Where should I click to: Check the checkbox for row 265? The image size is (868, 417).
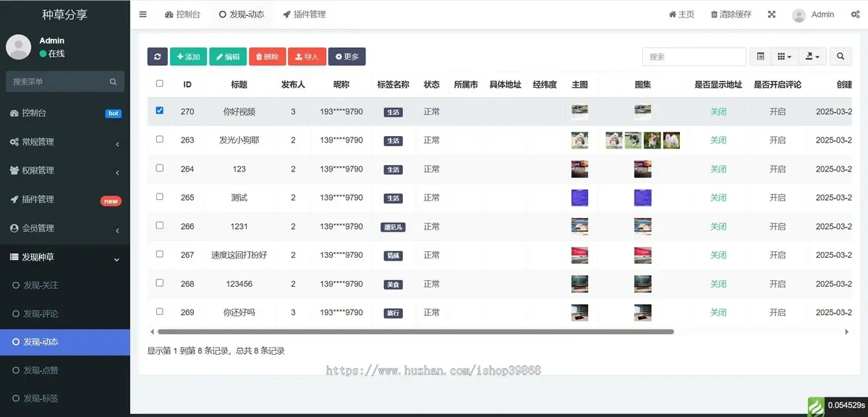point(160,196)
